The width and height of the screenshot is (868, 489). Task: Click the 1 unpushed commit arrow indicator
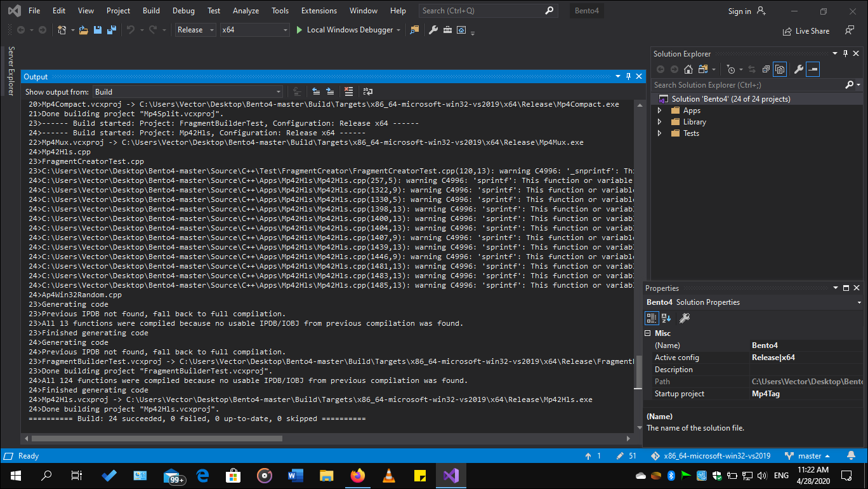[x=593, y=456]
